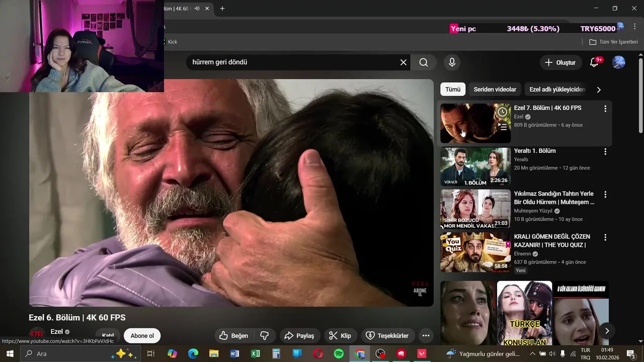Open Microsoft Edge from the taskbar
This screenshot has width=644, height=362.
coord(193,354)
